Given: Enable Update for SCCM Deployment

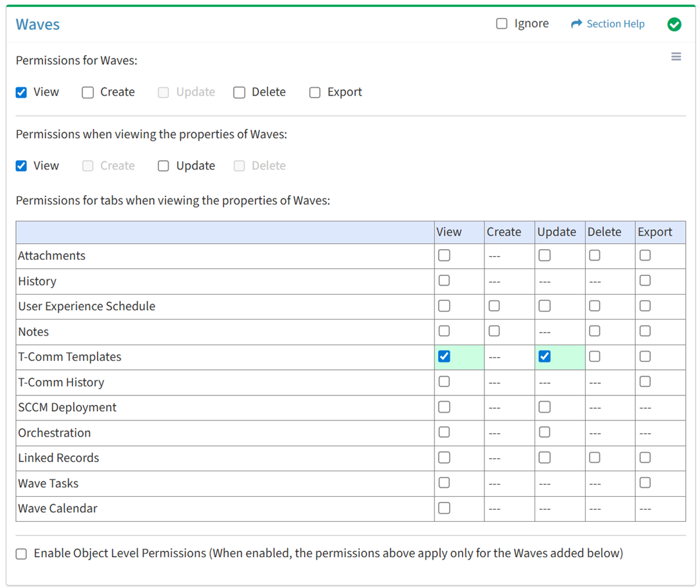Looking at the screenshot, I should (x=545, y=407).
